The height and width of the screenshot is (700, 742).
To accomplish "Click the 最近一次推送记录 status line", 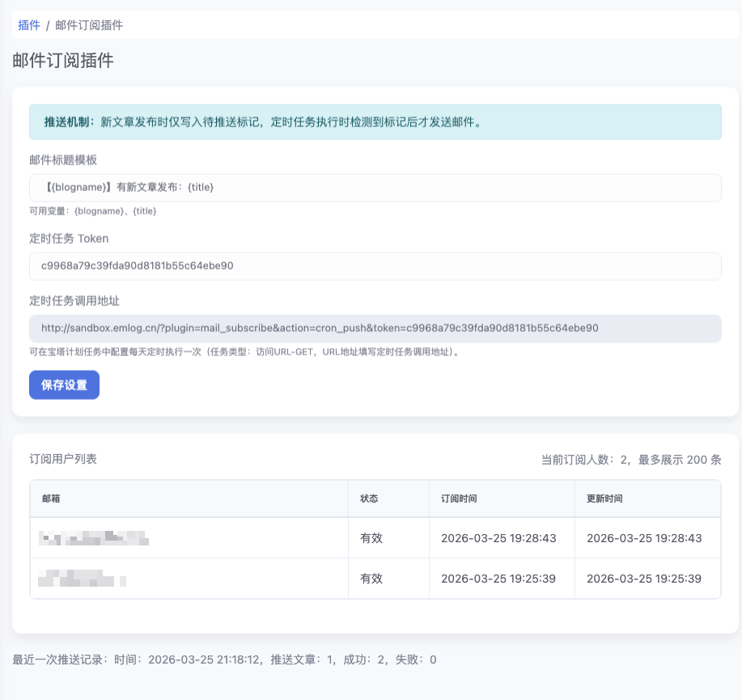I will [224, 660].
